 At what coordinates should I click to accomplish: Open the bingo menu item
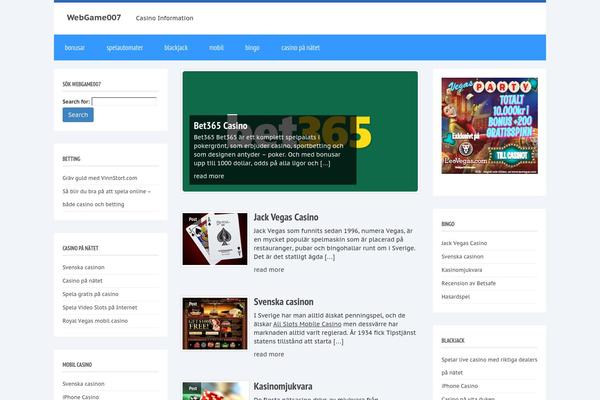[252, 47]
